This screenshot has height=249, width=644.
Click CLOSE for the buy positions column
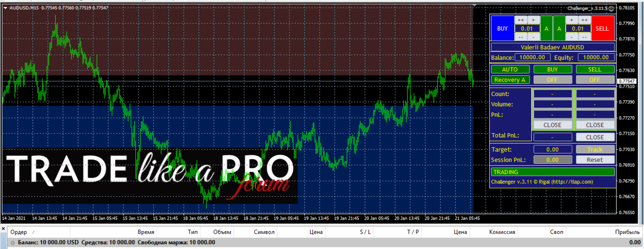tap(553, 125)
